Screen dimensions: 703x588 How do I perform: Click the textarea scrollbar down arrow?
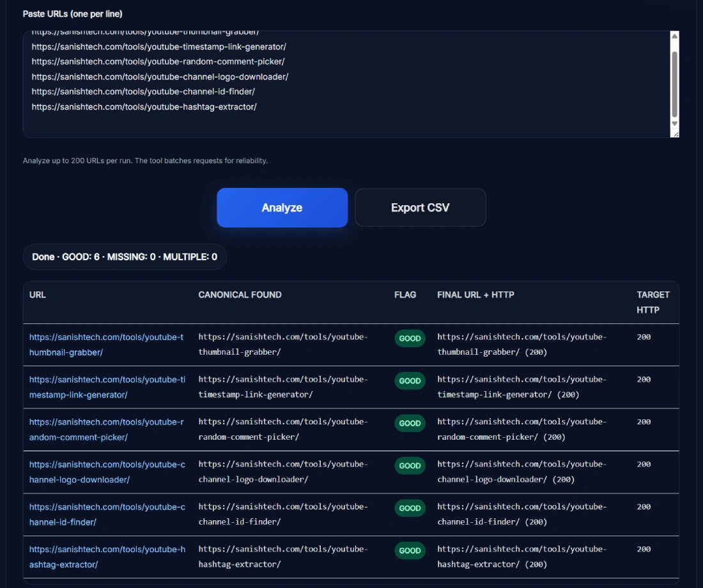pos(674,123)
